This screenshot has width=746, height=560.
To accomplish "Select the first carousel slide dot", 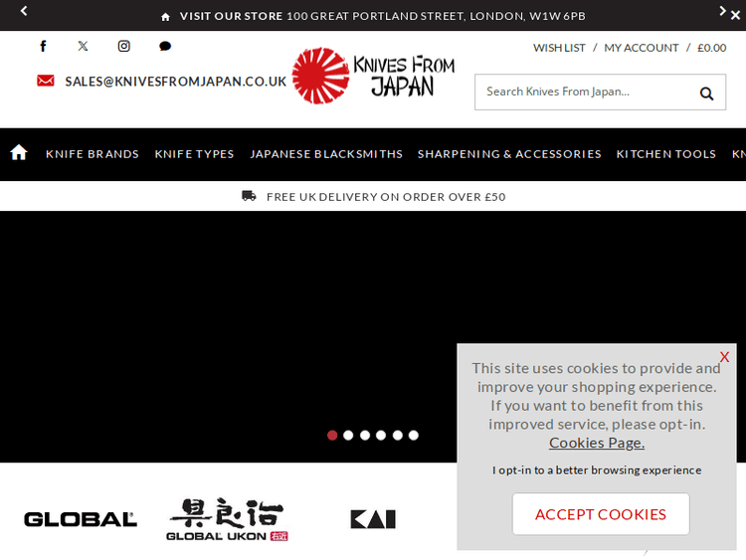I will (x=332, y=435).
